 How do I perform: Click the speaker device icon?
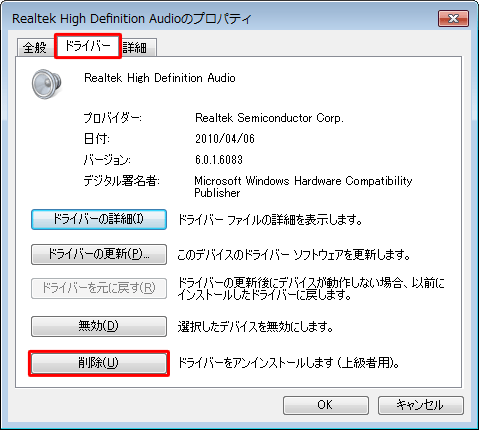47,84
